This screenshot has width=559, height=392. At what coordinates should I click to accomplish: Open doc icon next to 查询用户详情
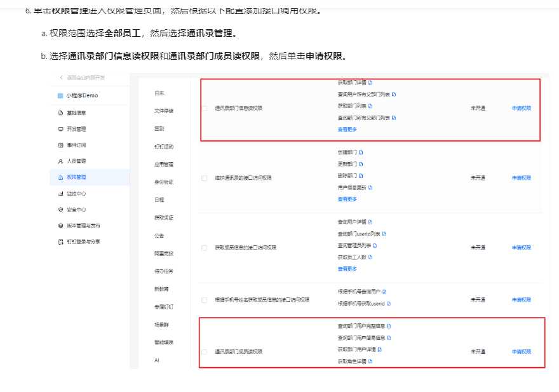370,222
